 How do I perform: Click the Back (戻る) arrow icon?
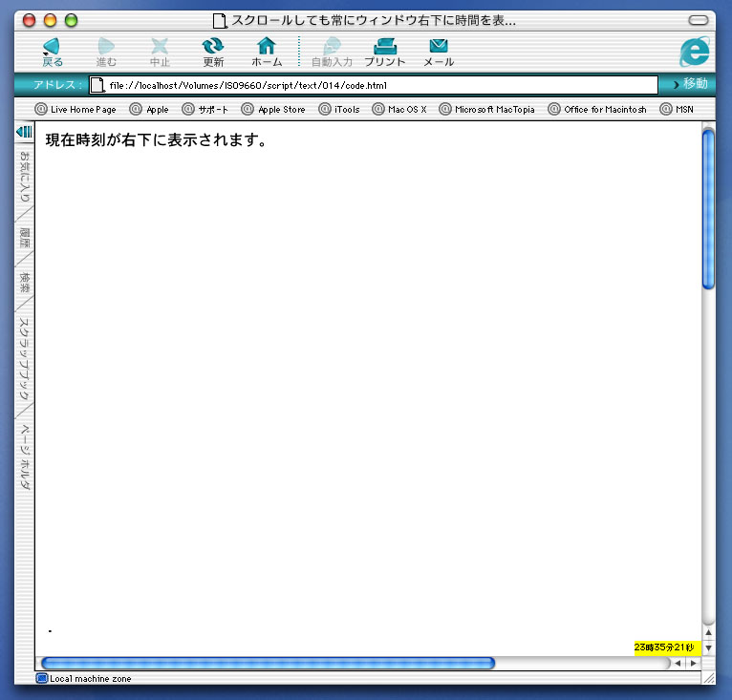52,46
